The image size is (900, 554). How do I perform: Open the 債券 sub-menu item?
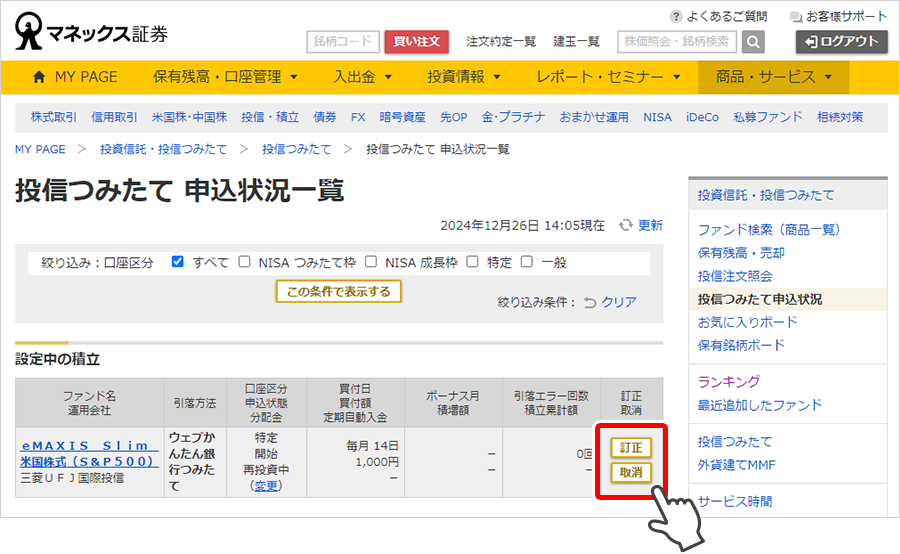click(325, 117)
